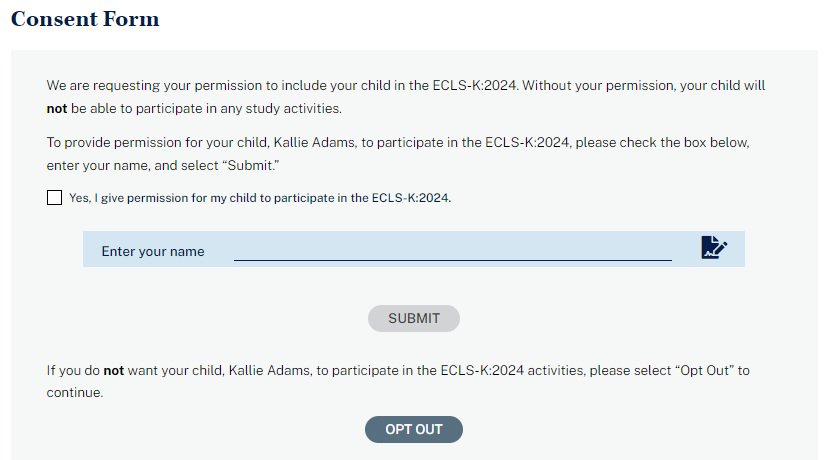Screen dimensions: 825x460
Task: Click the signature pen icon
Action: tap(713, 248)
